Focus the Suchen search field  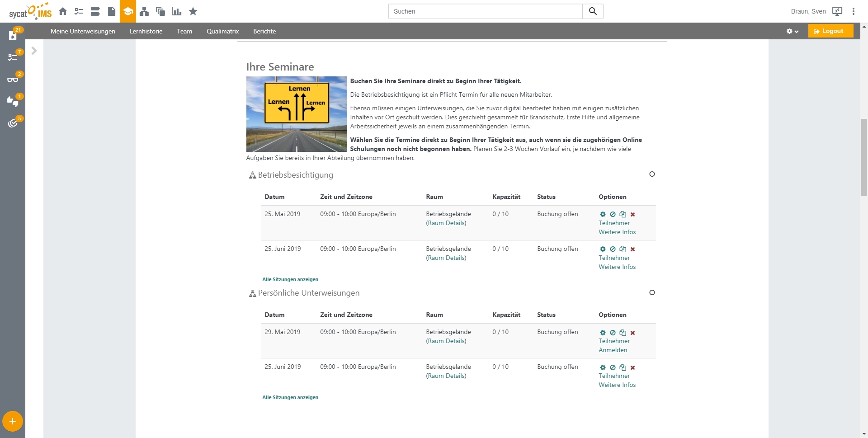[x=486, y=11]
